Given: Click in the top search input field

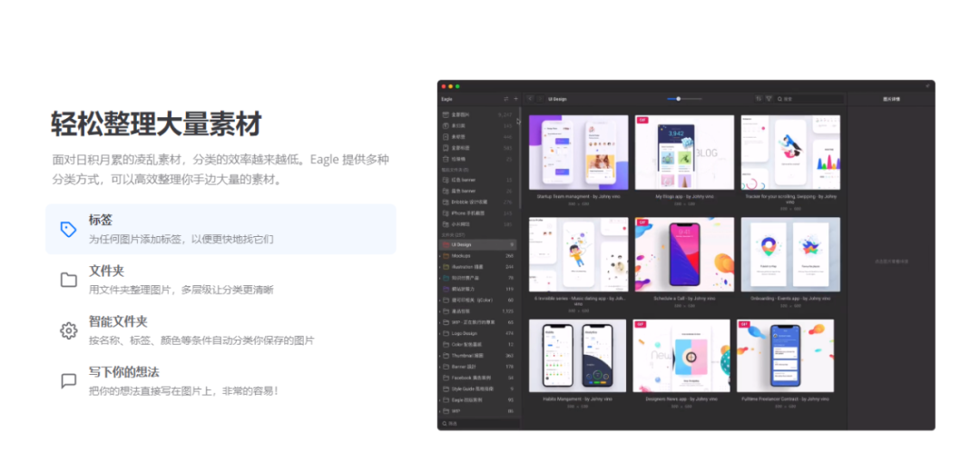Looking at the screenshot, I should (x=809, y=99).
